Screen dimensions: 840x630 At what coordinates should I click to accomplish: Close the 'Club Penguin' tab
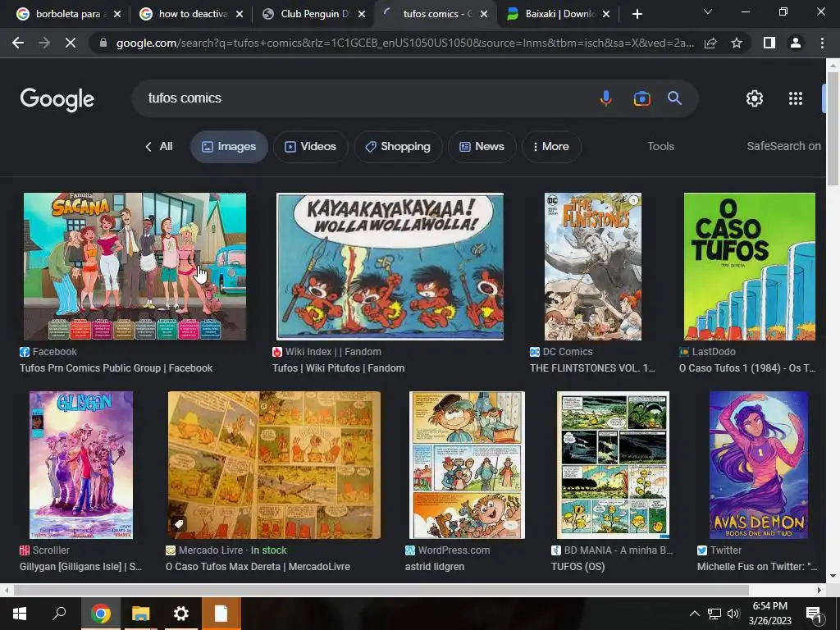pos(362,15)
